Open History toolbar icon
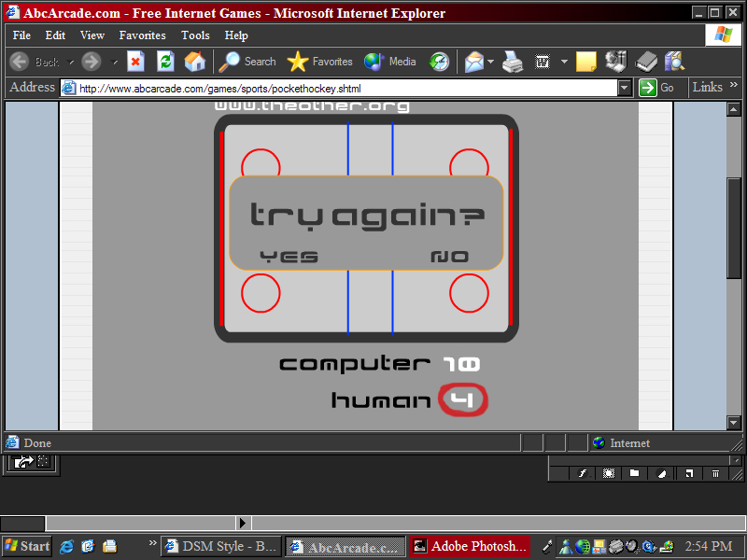This screenshot has height=560, width=747. [x=439, y=62]
